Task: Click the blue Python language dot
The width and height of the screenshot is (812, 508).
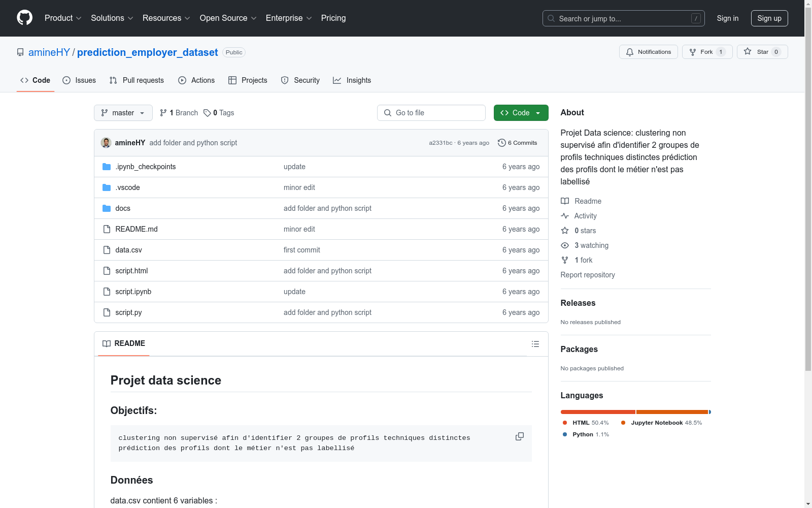Action: point(565,434)
